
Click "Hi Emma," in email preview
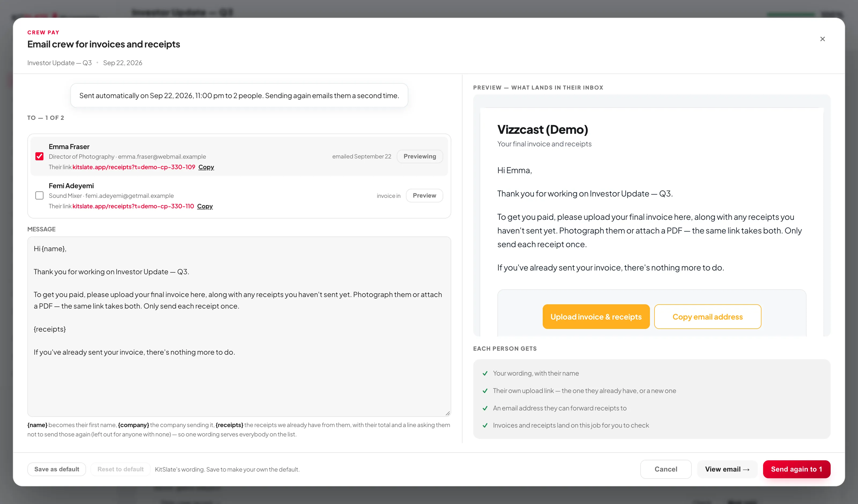(514, 170)
